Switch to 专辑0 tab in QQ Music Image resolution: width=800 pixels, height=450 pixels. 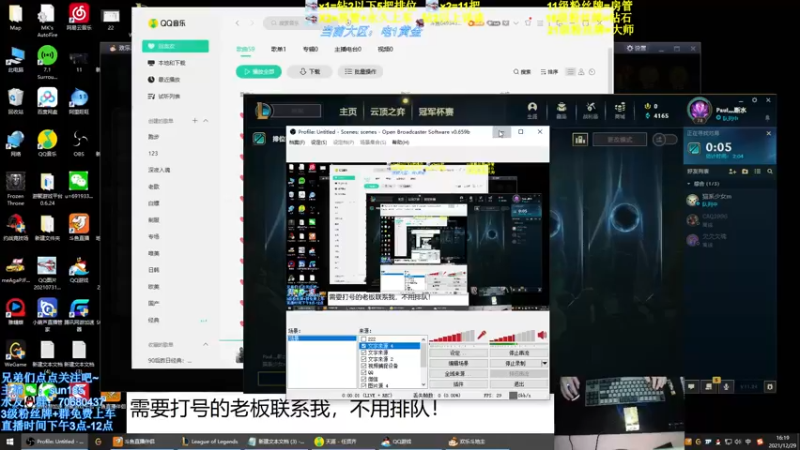pos(310,49)
